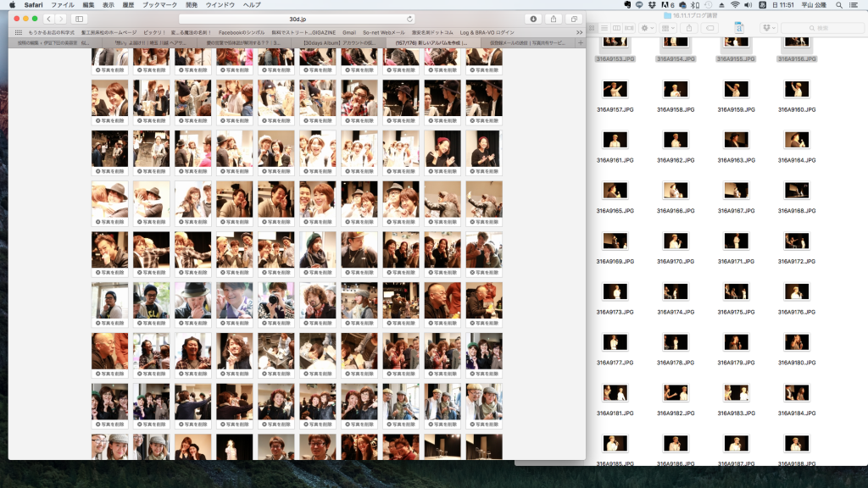Open the 編集 menu
The width and height of the screenshot is (868, 488).
click(x=88, y=5)
